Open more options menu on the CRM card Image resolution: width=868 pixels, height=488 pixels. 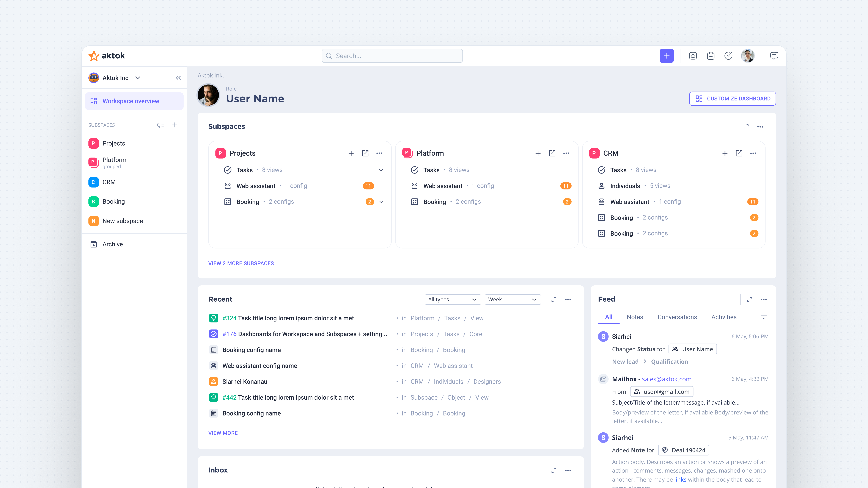[753, 153]
